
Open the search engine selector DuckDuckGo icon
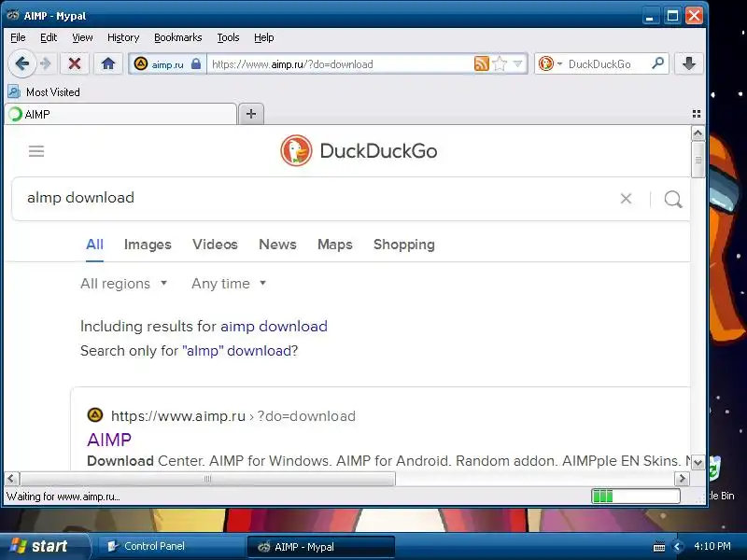[x=549, y=63]
